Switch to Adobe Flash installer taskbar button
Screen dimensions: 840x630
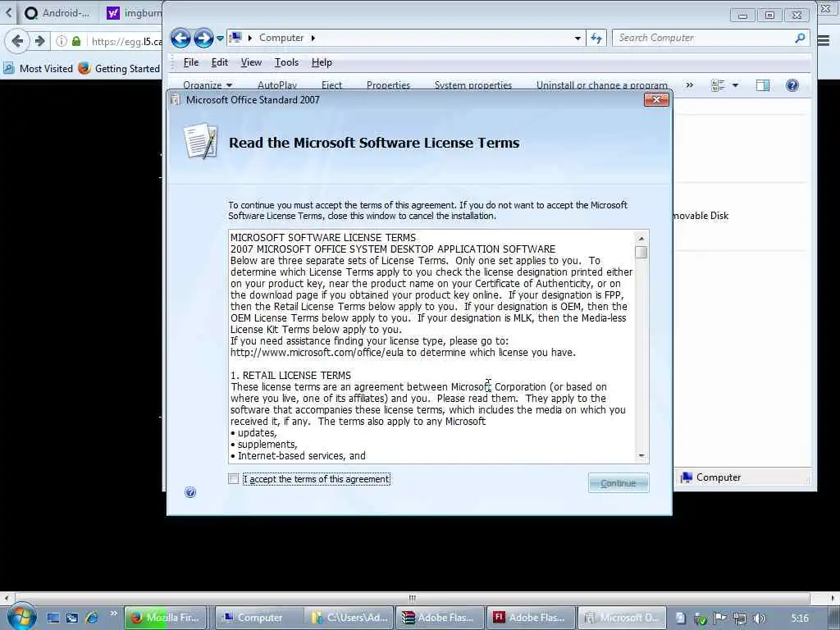coord(531,618)
